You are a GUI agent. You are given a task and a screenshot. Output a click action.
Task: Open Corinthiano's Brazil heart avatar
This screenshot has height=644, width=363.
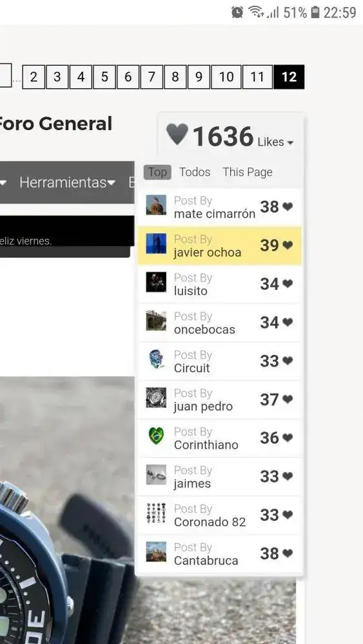[156, 436]
